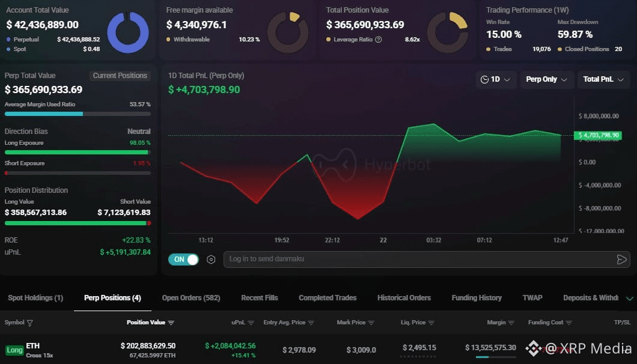Sort by Mark Price column icon
Image resolution: width=637 pixels, height=364 pixels.
coord(371,323)
